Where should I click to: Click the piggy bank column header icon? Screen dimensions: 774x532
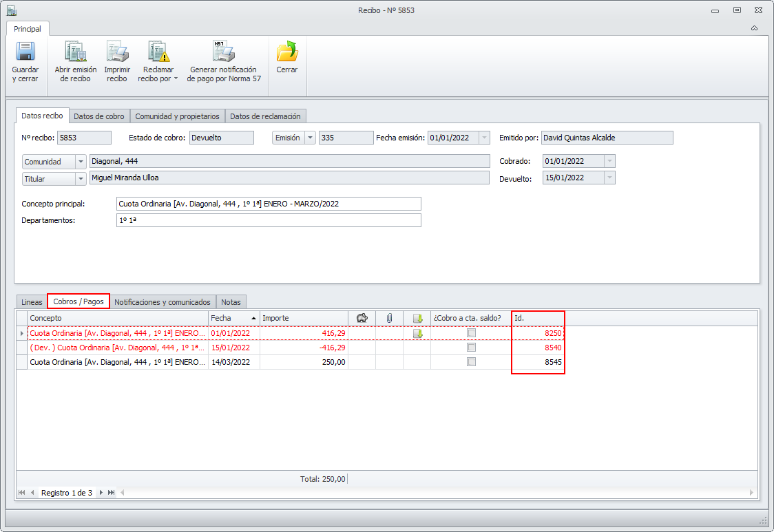coord(362,318)
